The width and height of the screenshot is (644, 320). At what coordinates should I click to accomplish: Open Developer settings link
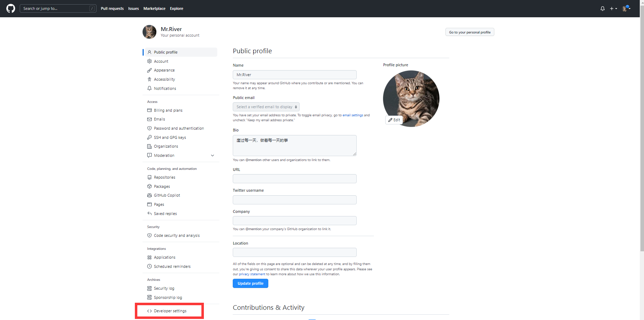pos(170,311)
